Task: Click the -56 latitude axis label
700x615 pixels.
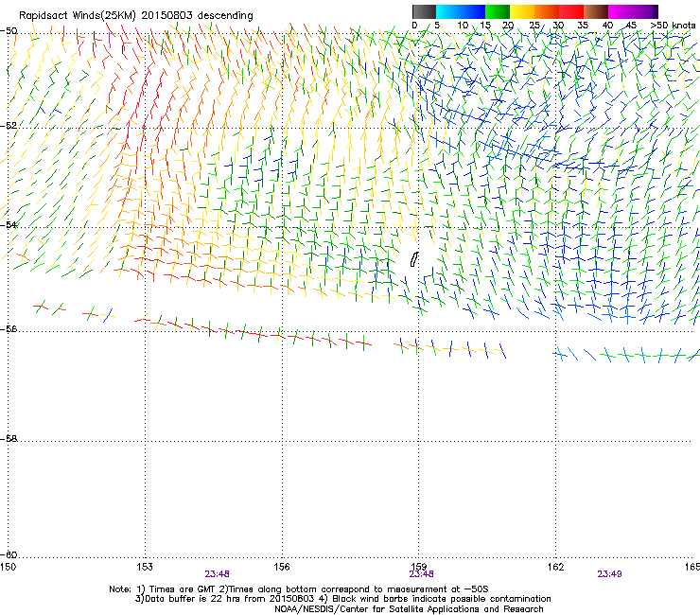Action: [9, 328]
